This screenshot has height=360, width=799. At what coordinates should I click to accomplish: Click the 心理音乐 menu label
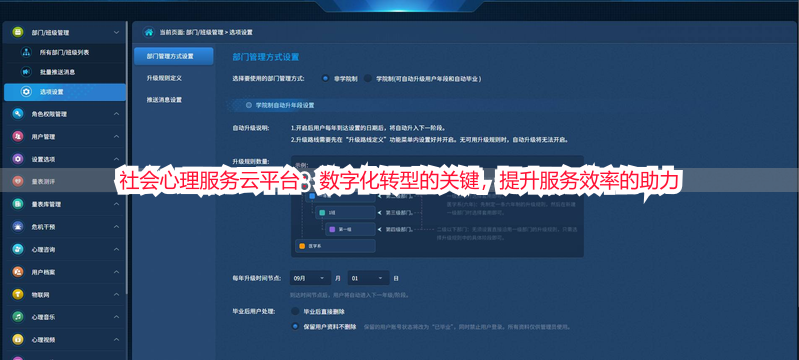[43, 317]
